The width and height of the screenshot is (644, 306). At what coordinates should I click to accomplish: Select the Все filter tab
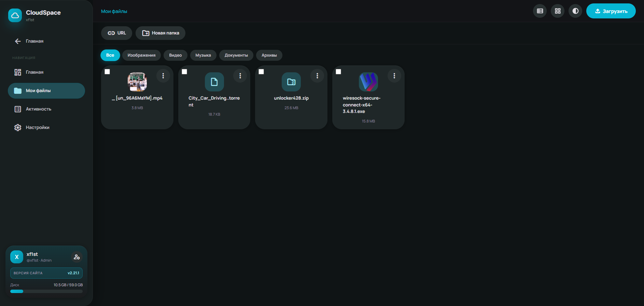[110, 55]
